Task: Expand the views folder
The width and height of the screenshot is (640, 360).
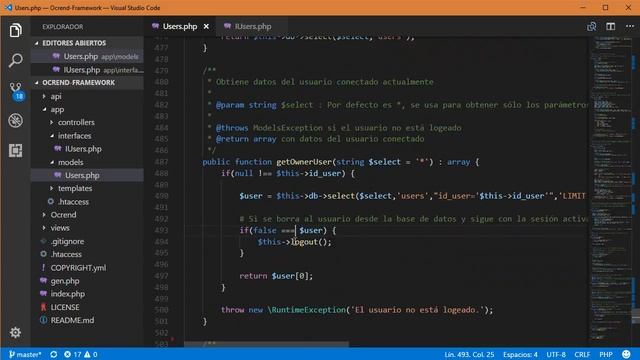Action: tap(87, 228)
